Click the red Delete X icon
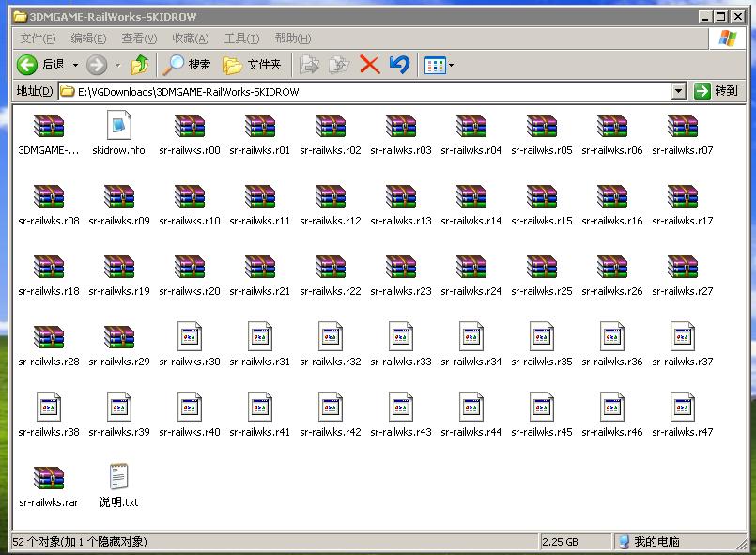The height and width of the screenshot is (555, 756). (x=370, y=65)
